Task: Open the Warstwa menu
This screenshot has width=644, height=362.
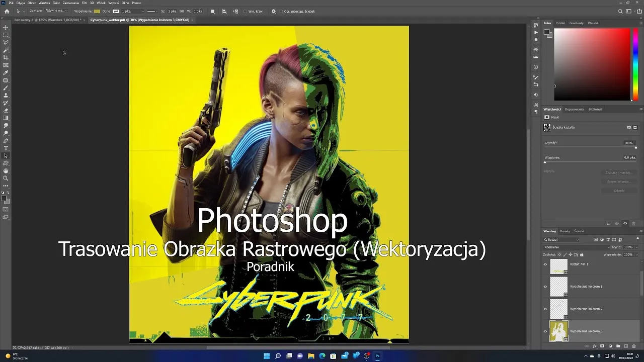Action: (44, 3)
